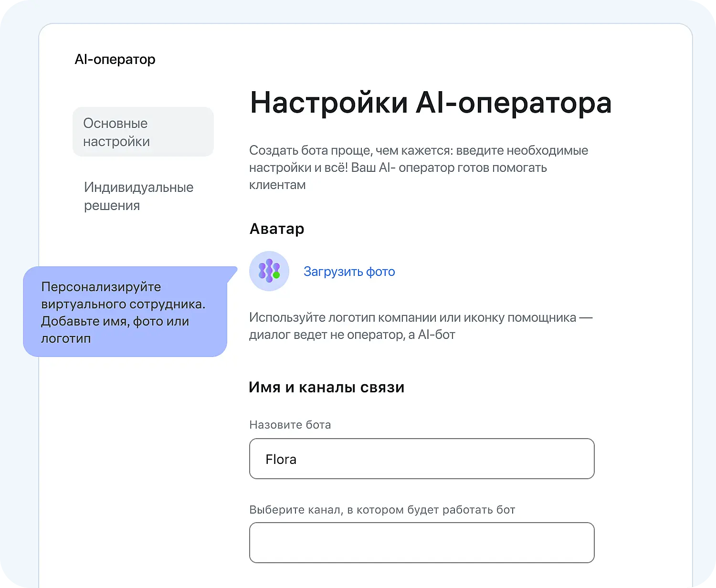Click the AI-оператор title in header
716x588 pixels.
115,59
